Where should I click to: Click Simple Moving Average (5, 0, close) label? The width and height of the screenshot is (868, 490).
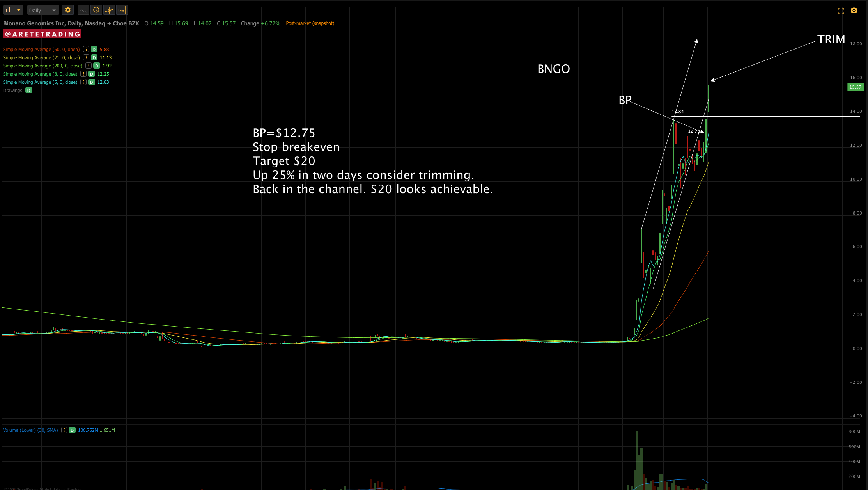(x=40, y=82)
